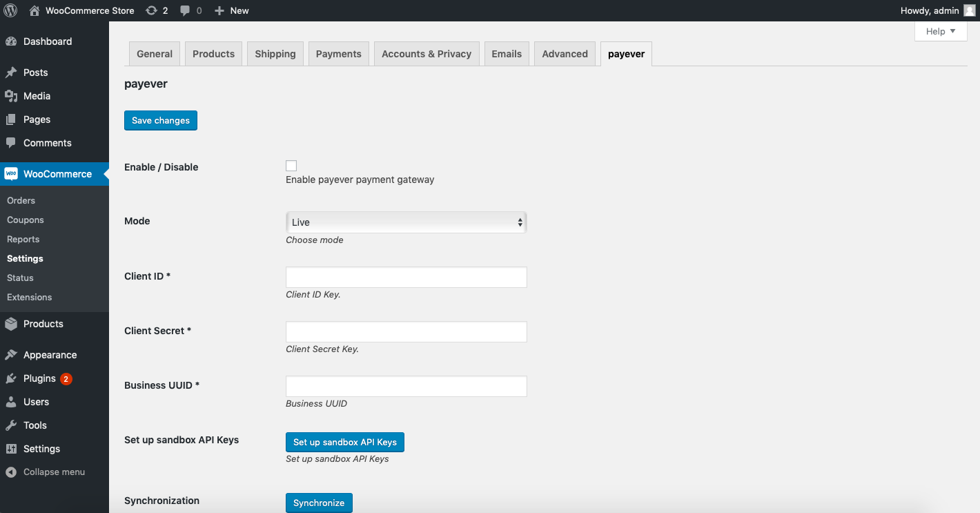This screenshot has width=980, height=513.
Task: Click the Posts pin icon
Action: (11, 72)
